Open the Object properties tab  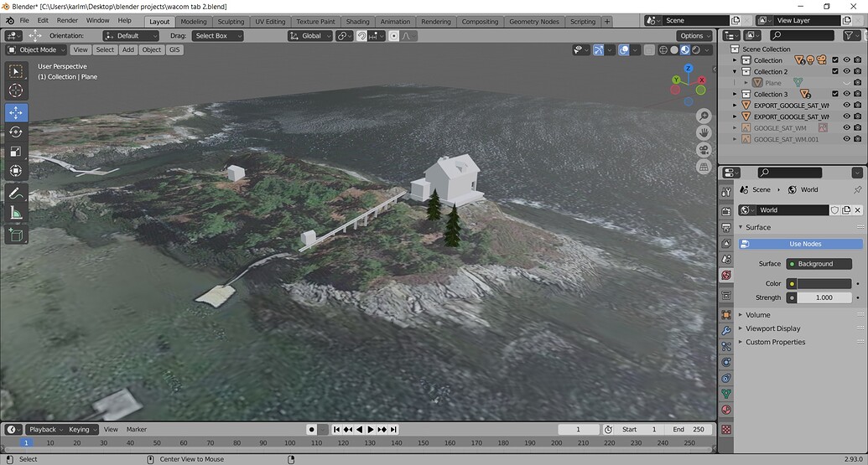coord(726,314)
